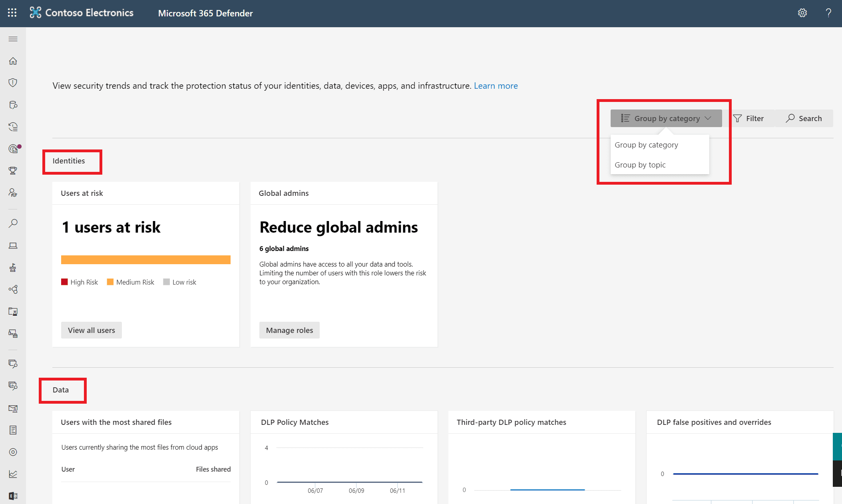Image resolution: width=842 pixels, height=504 pixels.
Task: Open Secure Score trophy icon
Action: 13,171
